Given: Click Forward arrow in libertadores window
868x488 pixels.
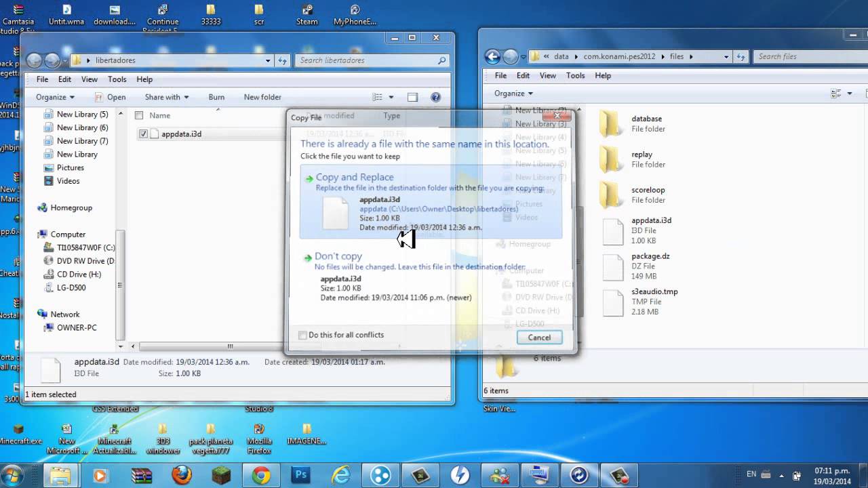Looking at the screenshot, I should coord(52,60).
